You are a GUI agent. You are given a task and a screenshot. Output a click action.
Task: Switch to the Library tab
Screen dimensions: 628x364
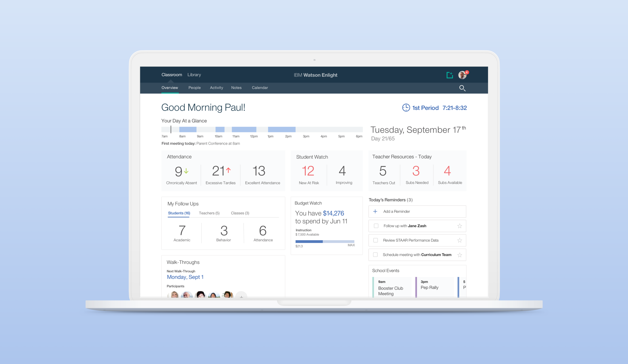tap(194, 75)
